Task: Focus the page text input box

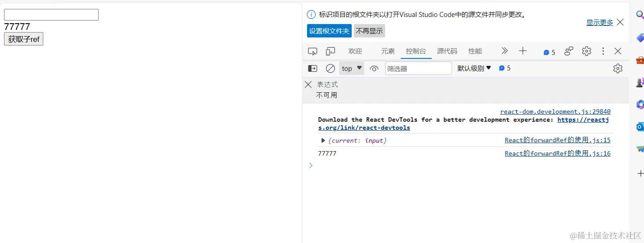Action: point(51,15)
